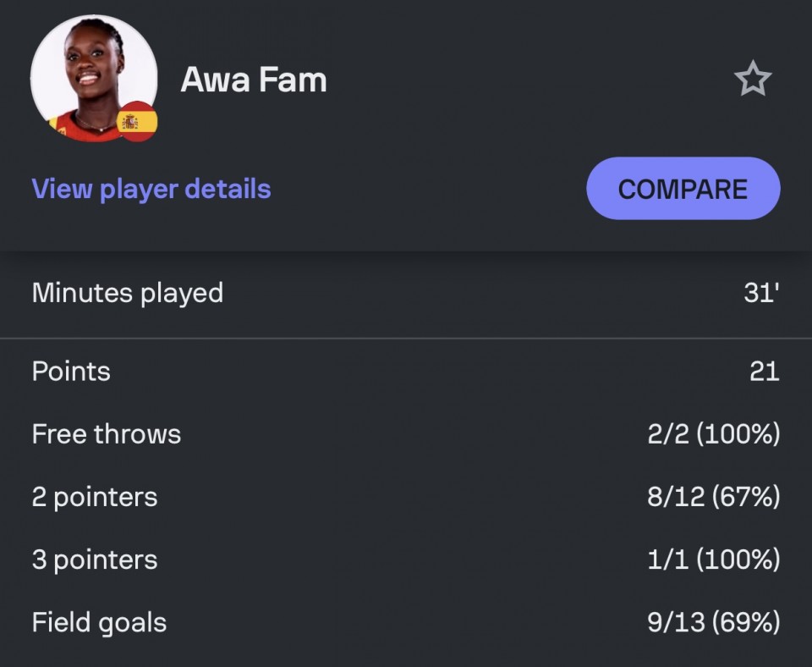
Task: Open Awa Fam's profile photo
Action: pyautogui.click(x=94, y=78)
